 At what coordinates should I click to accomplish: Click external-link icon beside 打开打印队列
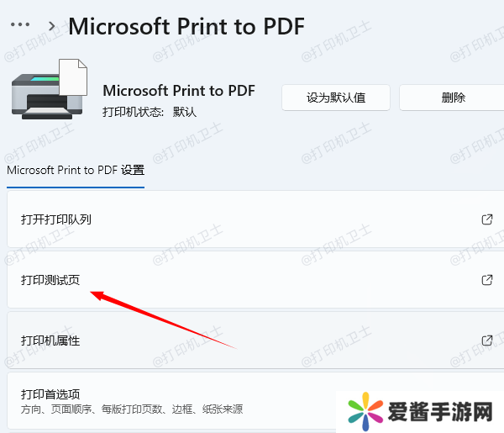[x=487, y=219]
